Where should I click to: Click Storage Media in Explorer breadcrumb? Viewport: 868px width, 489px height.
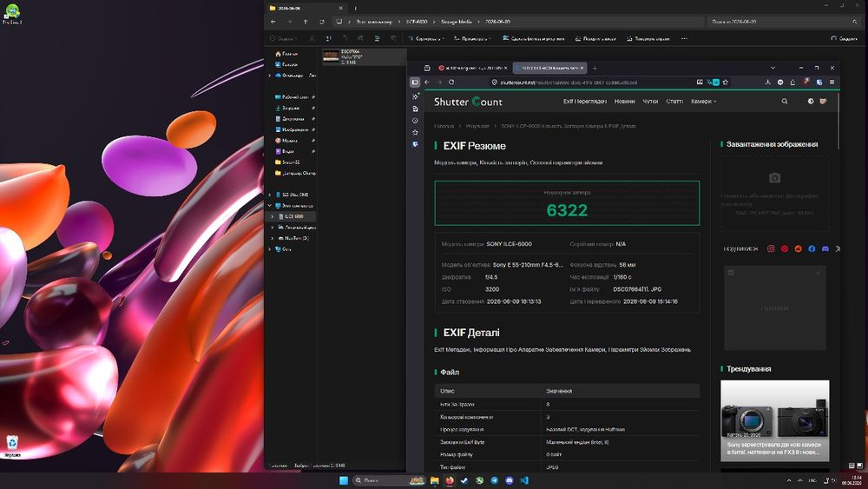click(x=457, y=22)
